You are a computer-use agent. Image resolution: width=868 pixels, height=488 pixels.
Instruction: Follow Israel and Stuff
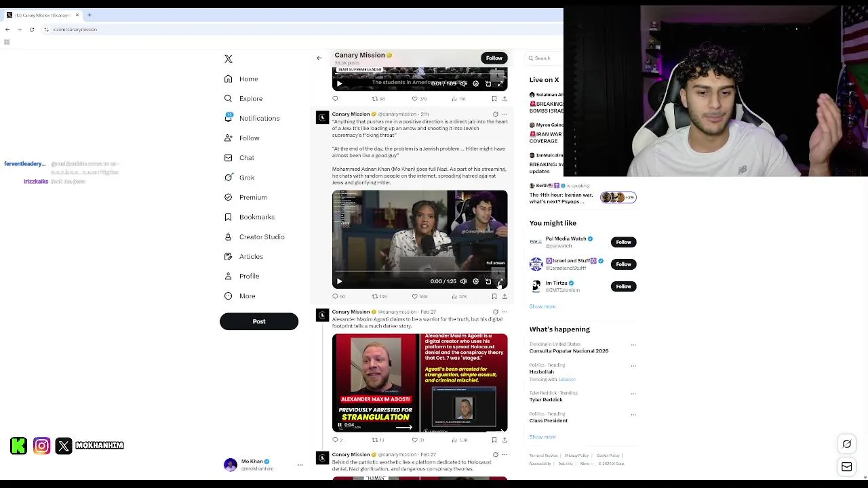(623, 264)
